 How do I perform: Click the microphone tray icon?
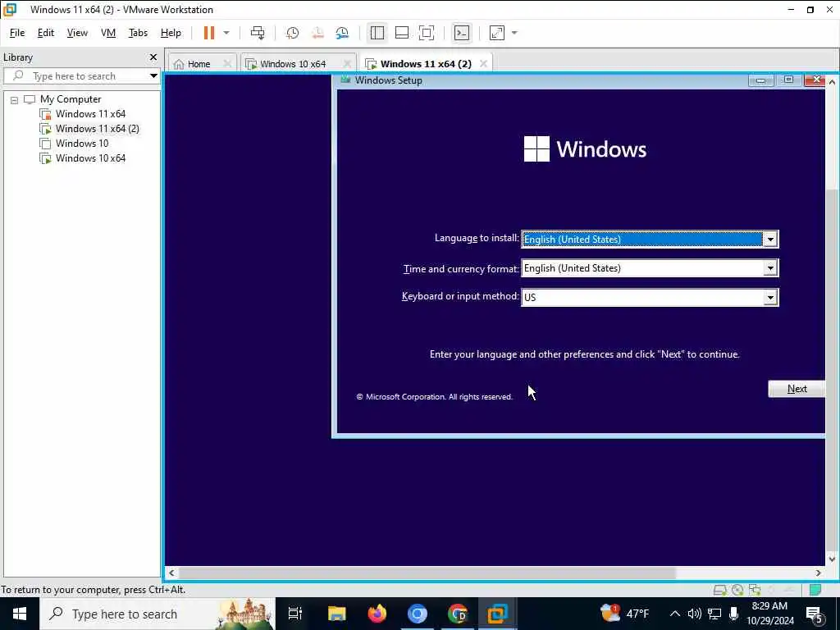point(733,614)
